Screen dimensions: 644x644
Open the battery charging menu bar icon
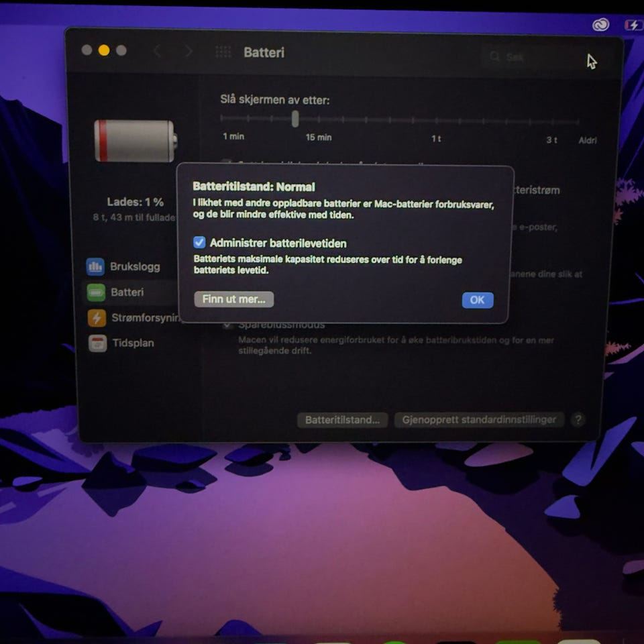(x=633, y=25)
